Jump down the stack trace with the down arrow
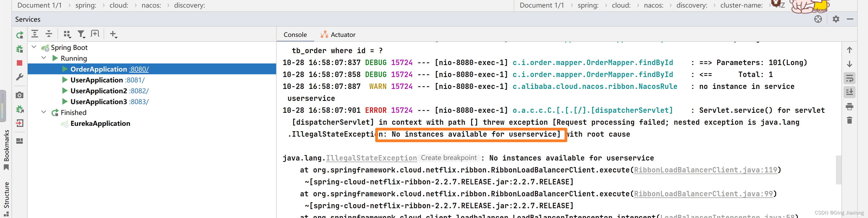Image resolution: width=868 pixels, height=218 pixels. point(850,64)
